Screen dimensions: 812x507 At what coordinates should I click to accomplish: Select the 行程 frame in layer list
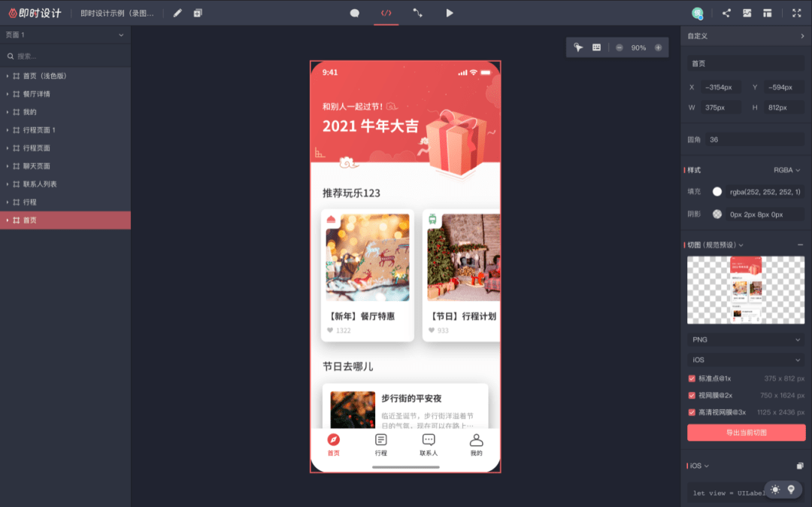click(65, 202)
